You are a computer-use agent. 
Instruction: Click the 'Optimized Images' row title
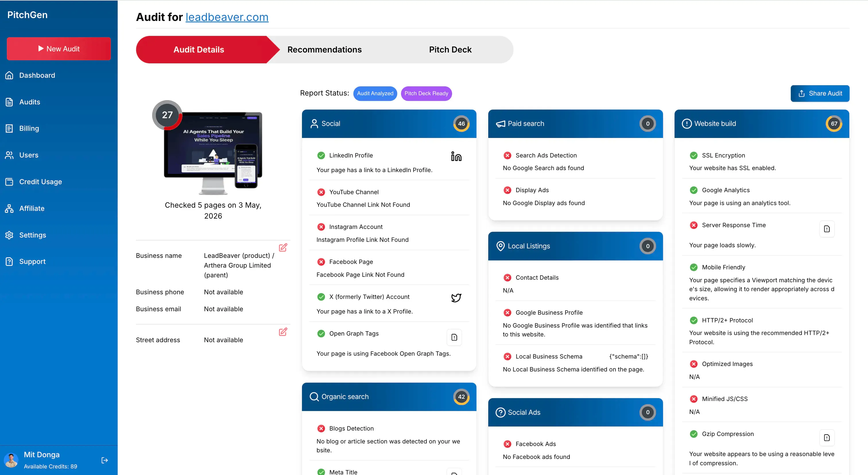(727, 364)
